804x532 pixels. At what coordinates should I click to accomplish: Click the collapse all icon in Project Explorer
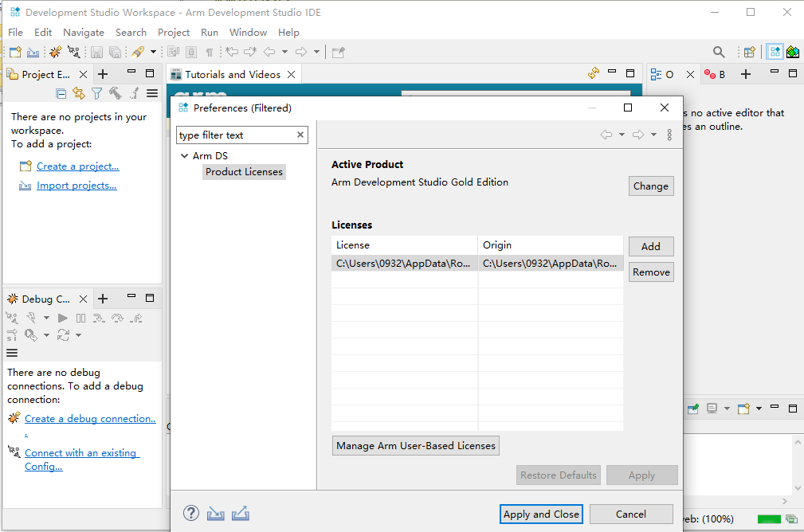coord(61,93)
